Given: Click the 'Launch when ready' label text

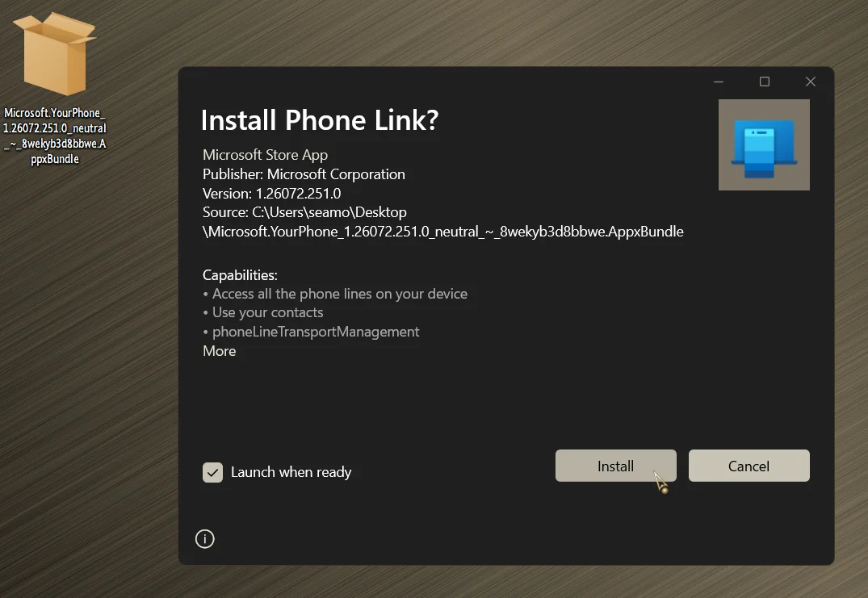Looking at the screenshot, I should click(291, 472).
